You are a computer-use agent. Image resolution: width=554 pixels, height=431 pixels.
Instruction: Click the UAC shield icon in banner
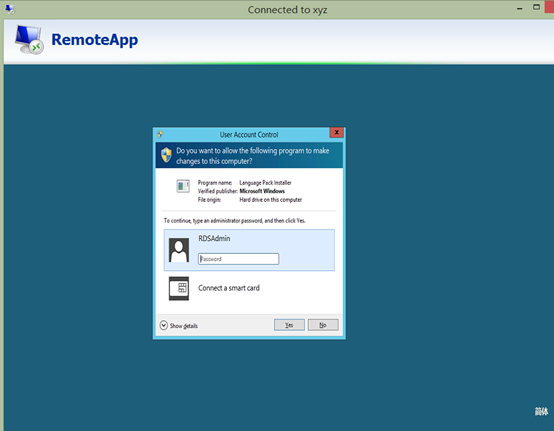[x=166, y=155]
